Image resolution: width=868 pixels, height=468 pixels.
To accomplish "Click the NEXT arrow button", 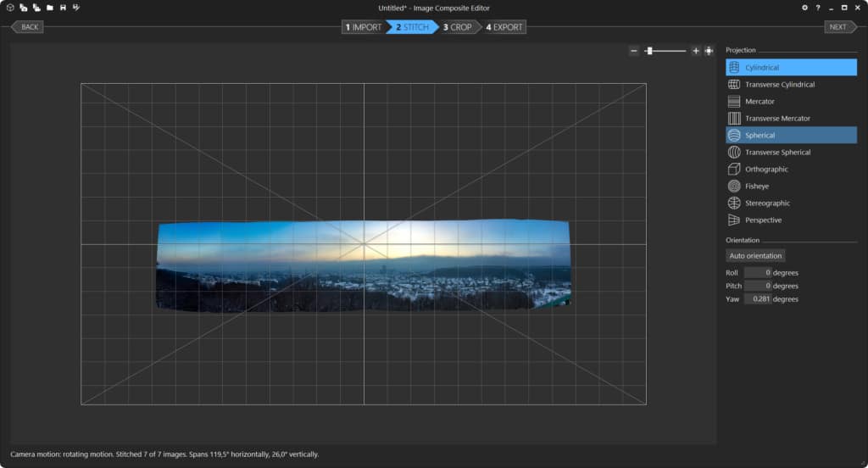I will click(838, 27).
